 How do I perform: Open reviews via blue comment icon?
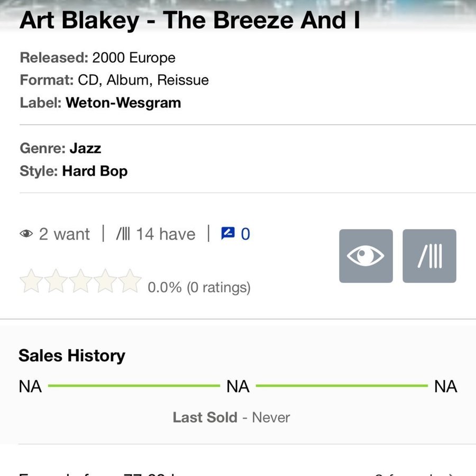[227, 233]
